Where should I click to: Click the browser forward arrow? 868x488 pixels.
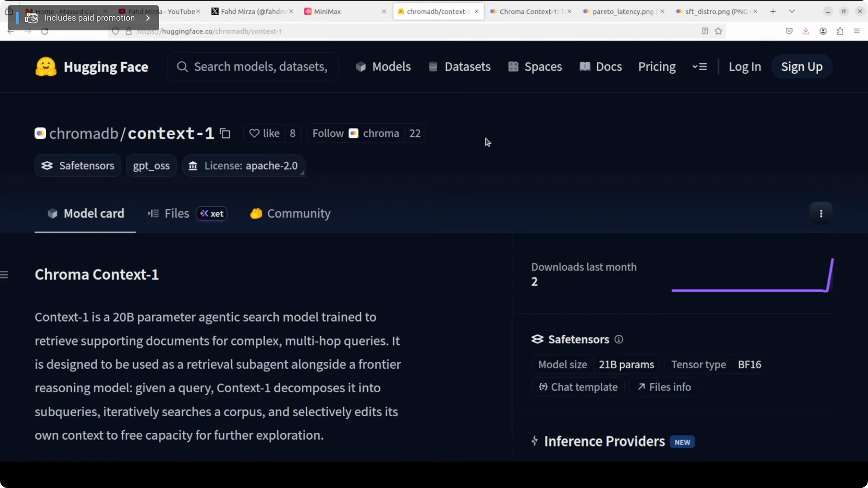(x=28, y=31)
